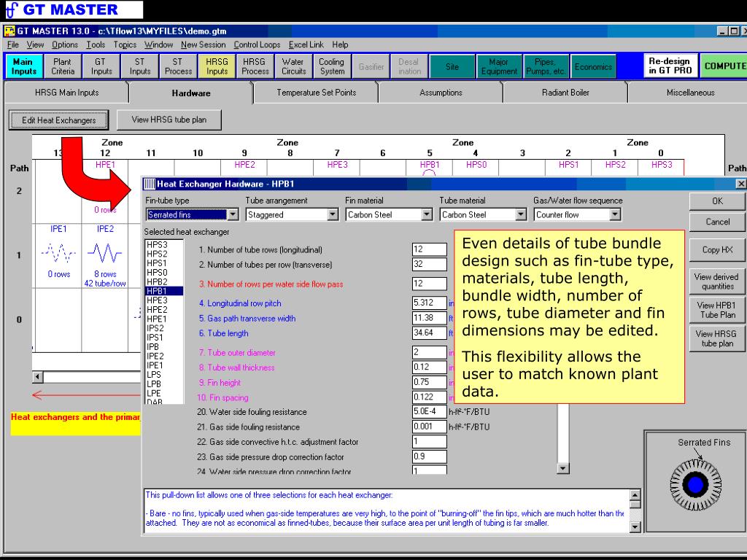Select the HRSG Process toolbar button

click(x=255, y=66)
